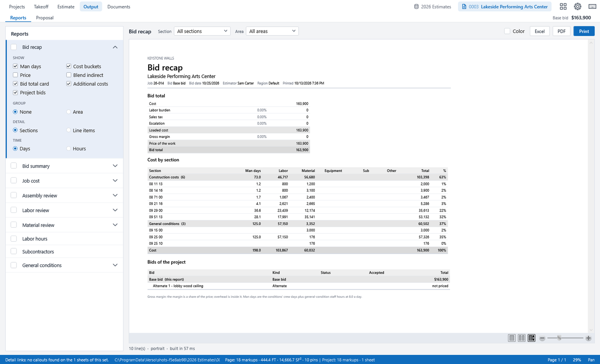Click the Print button

coord(584,31)
